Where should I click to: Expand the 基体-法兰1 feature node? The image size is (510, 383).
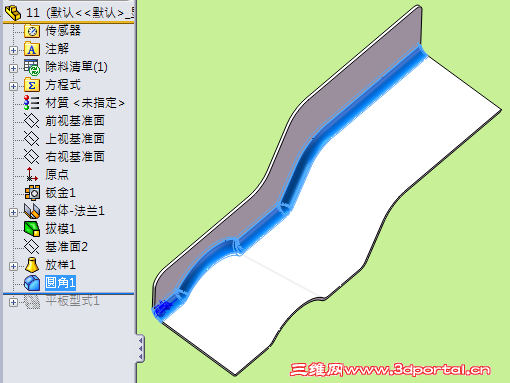(x=13, y=212)
